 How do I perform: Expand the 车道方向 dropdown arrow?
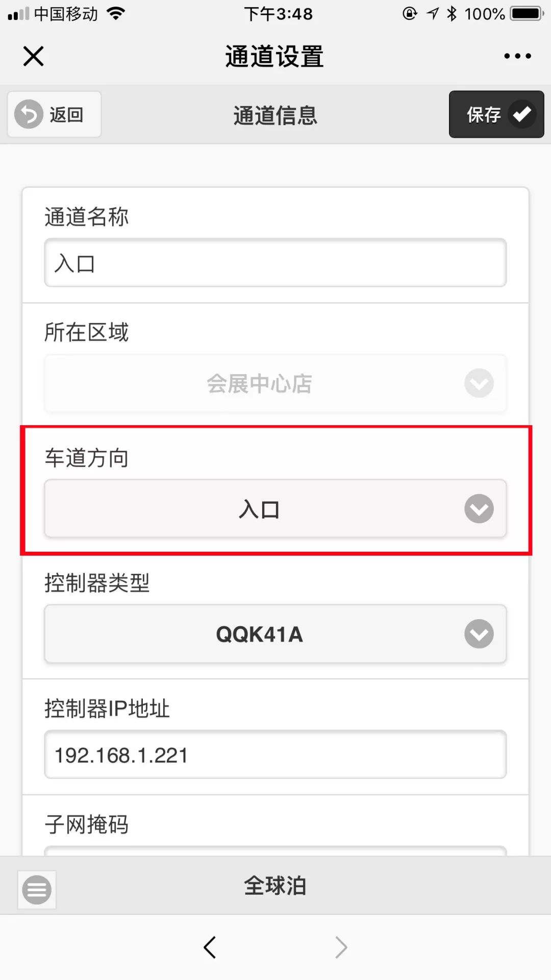[x=479, y=508]
